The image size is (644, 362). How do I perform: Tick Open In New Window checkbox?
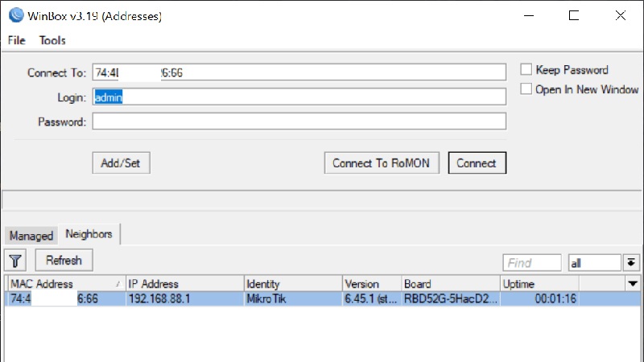[x=526, y=88]
